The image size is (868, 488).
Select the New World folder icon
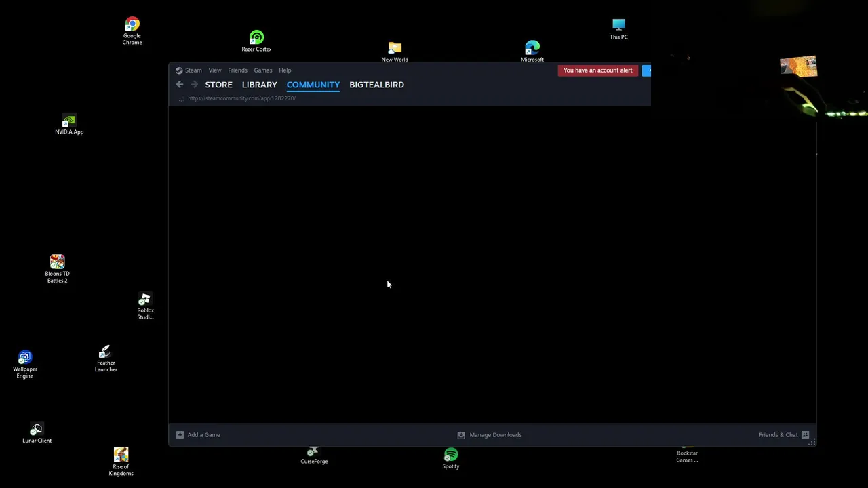tap(395, 52)
